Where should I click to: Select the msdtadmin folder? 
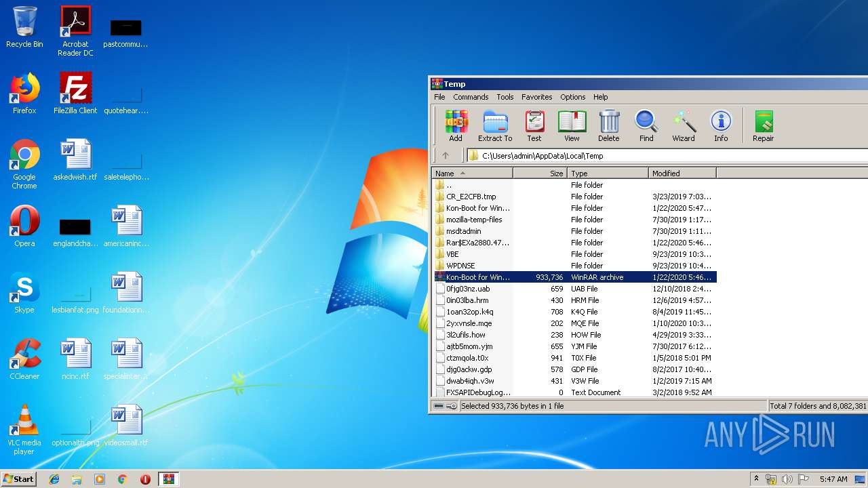coord(574,231)
